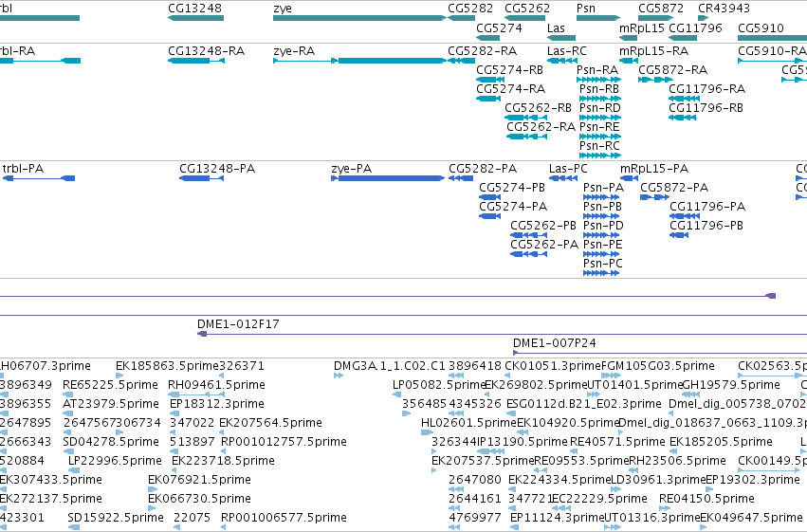Select the Psn-PE protein label
Image resolution: width=807 pixels, height=532 pixels.
603,245
